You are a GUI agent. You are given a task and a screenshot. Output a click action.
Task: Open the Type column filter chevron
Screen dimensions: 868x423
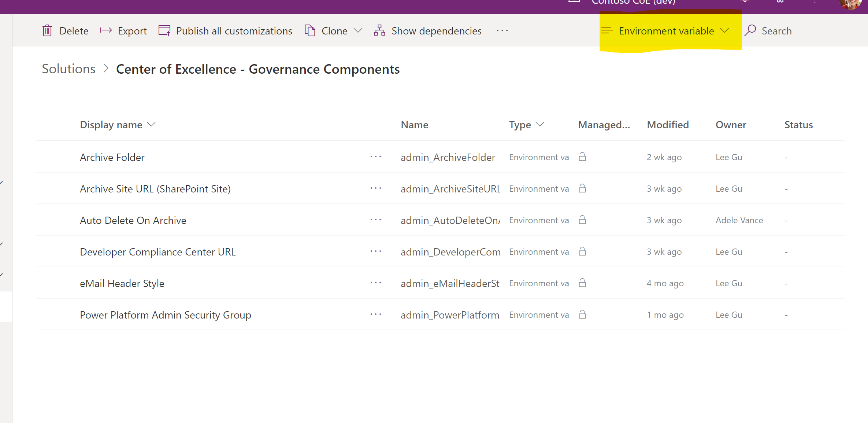pos(539,125)
